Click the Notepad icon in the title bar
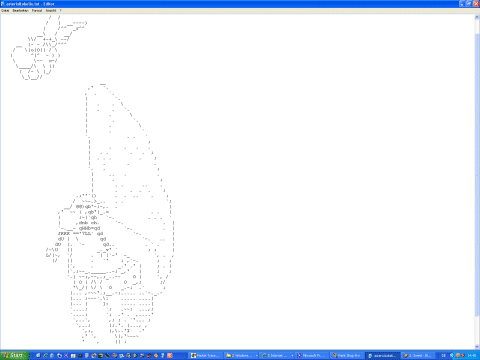Screen dimensions: 480x360 [x=3, y=4]
